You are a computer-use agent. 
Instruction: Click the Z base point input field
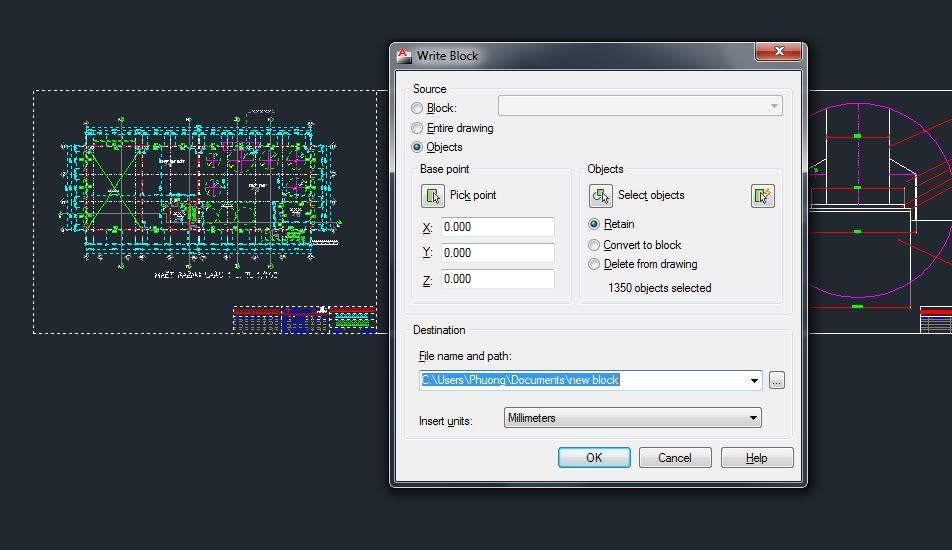click(x=497, y=279)
